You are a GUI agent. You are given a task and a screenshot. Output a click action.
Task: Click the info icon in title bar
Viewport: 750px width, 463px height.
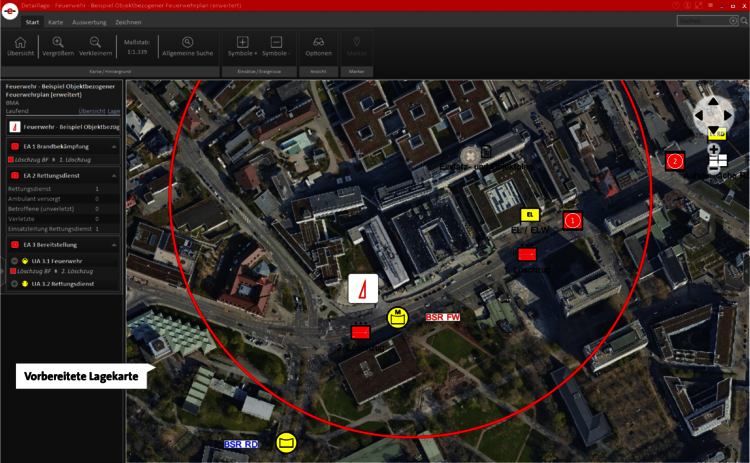click(x=687, y=5)
